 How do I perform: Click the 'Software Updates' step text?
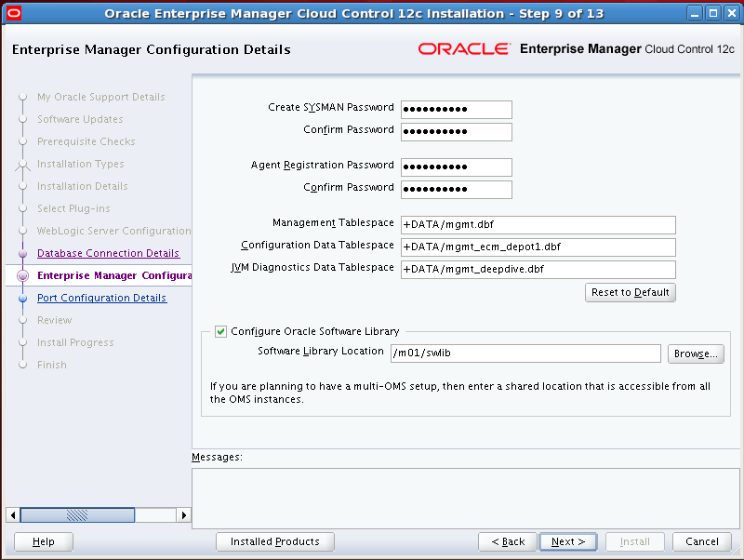pyautogui.click(x=80, y=119)
